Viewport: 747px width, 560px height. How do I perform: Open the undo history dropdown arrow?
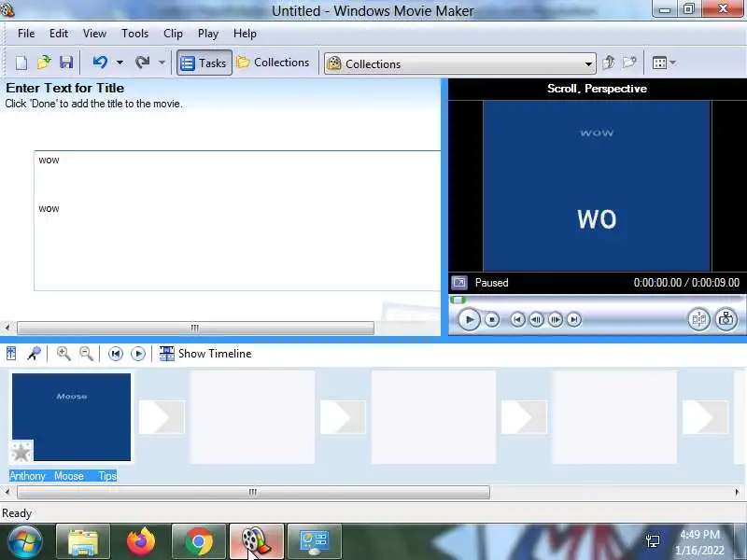120,63
